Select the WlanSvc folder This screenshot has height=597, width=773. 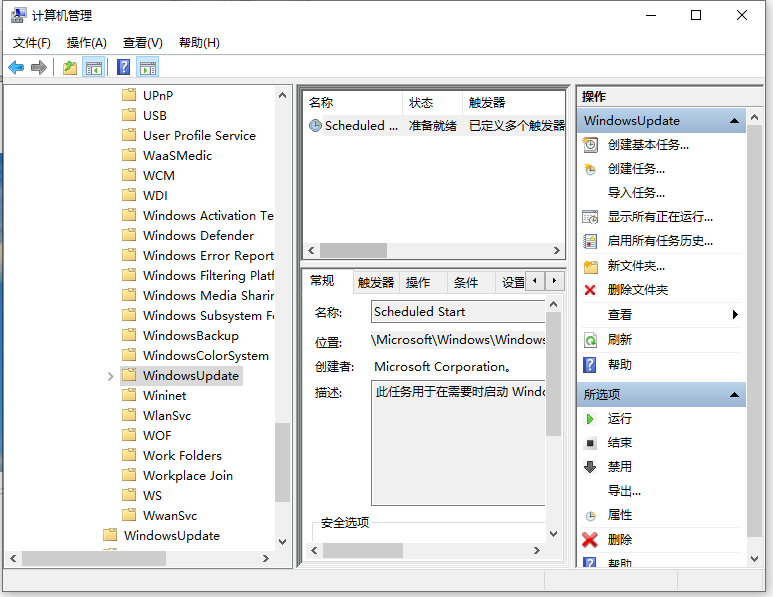tap(167, 416)
